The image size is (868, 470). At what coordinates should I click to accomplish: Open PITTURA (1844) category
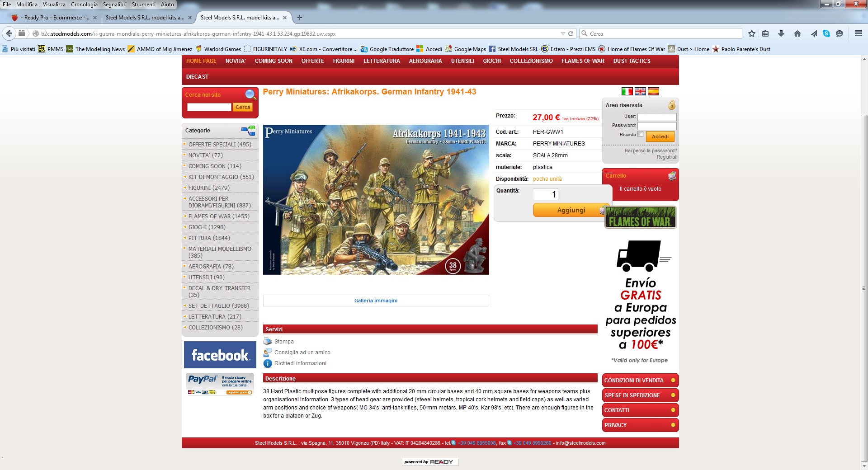tap(209, 238)
